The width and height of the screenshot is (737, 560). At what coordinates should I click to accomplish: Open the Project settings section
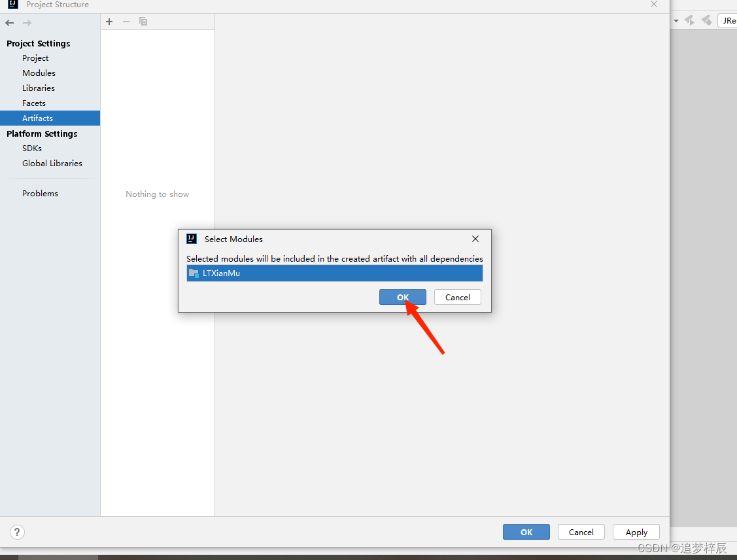(x=35, y=58)
